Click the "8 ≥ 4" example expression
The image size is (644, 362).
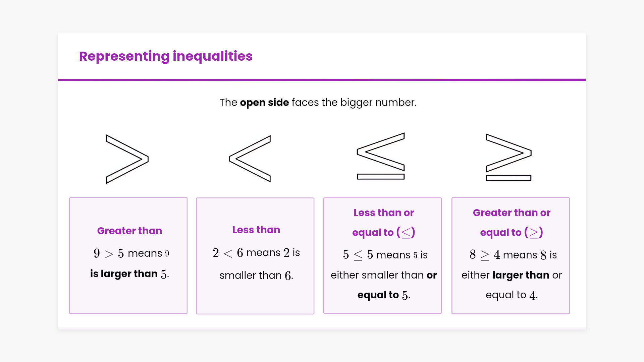pos(485,255)
